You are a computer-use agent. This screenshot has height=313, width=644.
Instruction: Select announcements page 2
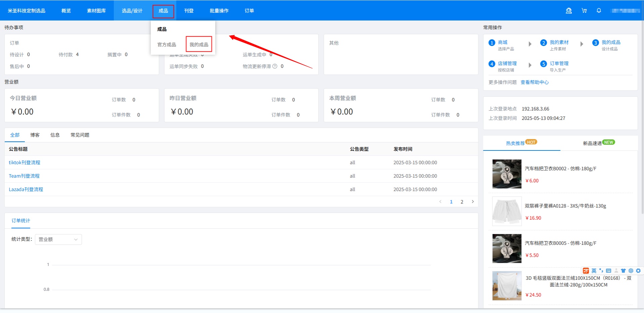462,202
